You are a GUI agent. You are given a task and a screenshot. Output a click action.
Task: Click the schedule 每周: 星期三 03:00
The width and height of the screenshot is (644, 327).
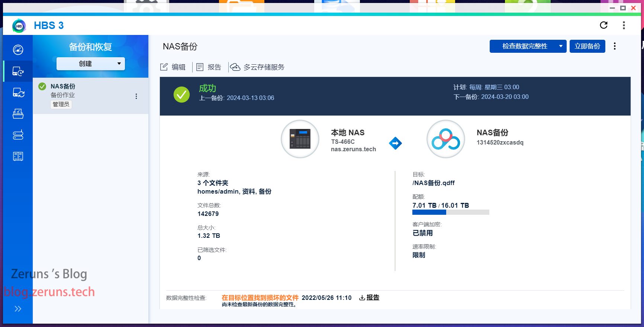tap(494, 87)
